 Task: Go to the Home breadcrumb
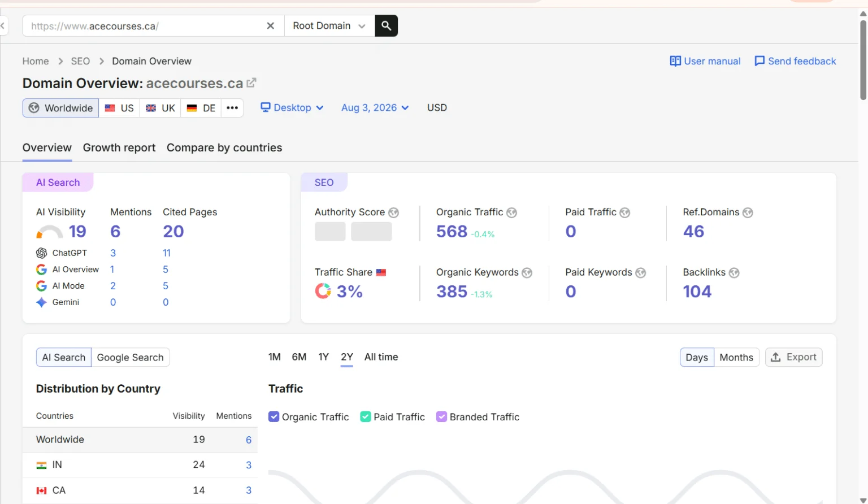pos(36,61)
